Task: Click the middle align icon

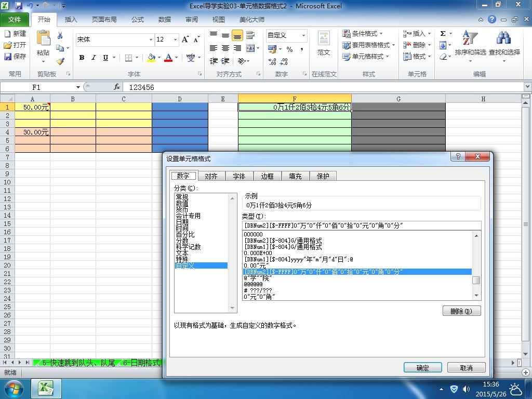Action: (225, 35)
